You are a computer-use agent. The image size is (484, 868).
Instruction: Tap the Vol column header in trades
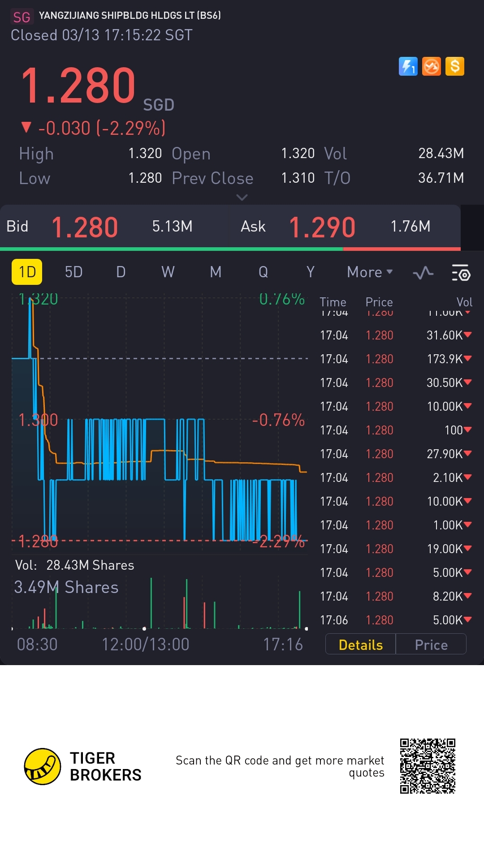tap(464, 302)
